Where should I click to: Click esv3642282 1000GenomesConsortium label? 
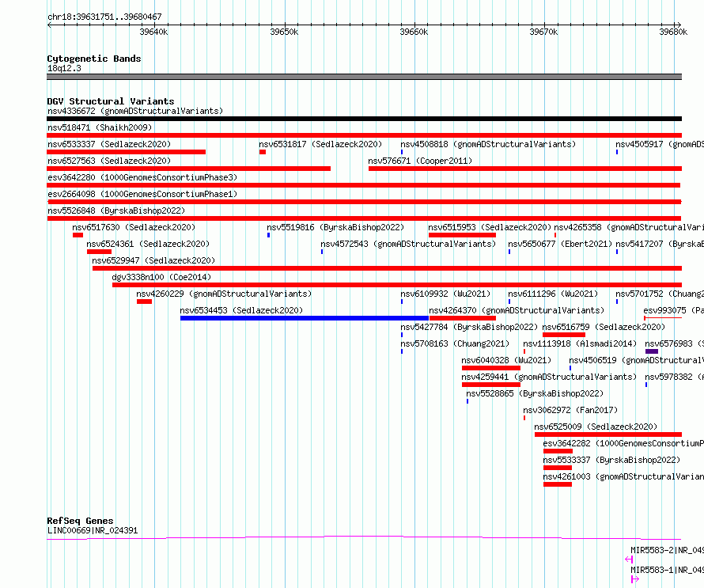click(623, 443)
